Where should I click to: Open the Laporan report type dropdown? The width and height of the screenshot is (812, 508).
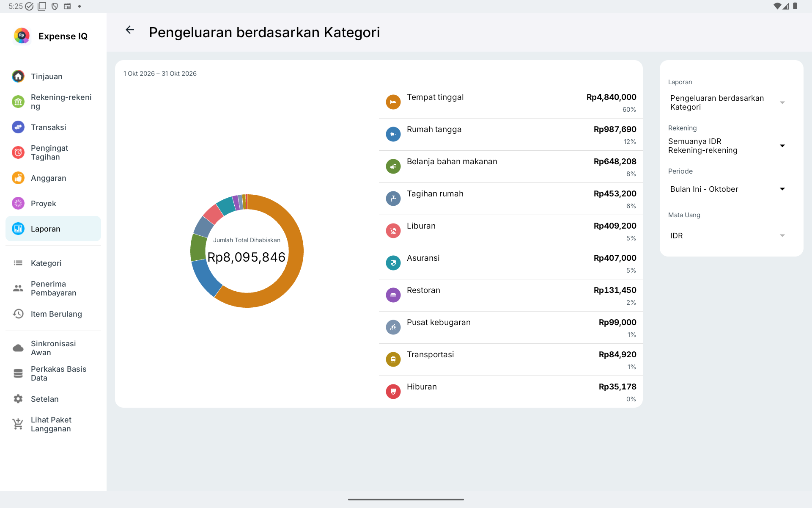tap(727, 102)
